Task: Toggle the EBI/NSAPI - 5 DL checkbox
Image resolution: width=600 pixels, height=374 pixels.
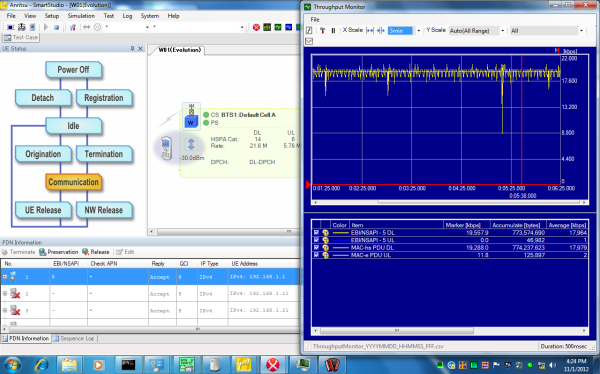Action: point(316,233)
